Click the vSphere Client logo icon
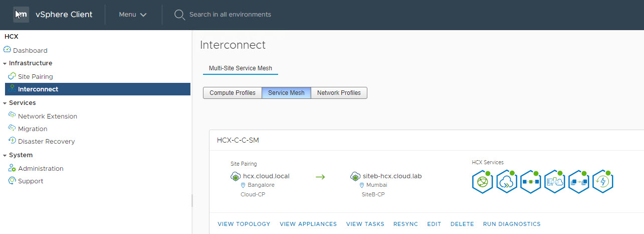The image size is (644, 234). (x=21, y=15)
